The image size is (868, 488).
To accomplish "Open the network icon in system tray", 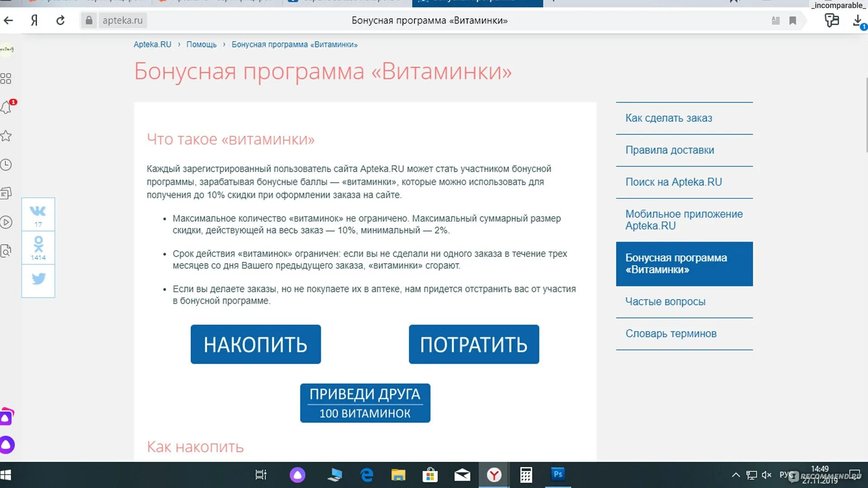I will point(751,475).
